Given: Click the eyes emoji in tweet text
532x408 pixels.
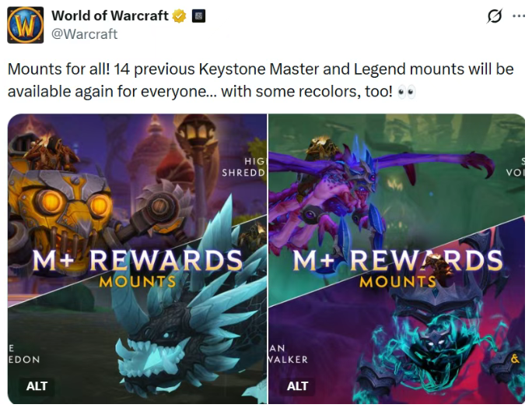Looking at the screenshot, I should 407,92.
